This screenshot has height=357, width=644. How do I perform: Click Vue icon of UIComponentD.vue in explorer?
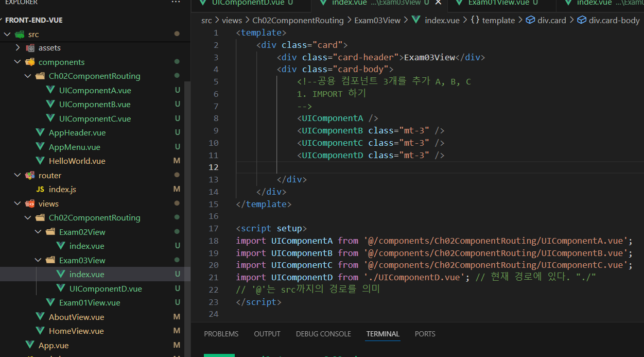(x=61, y=288)
